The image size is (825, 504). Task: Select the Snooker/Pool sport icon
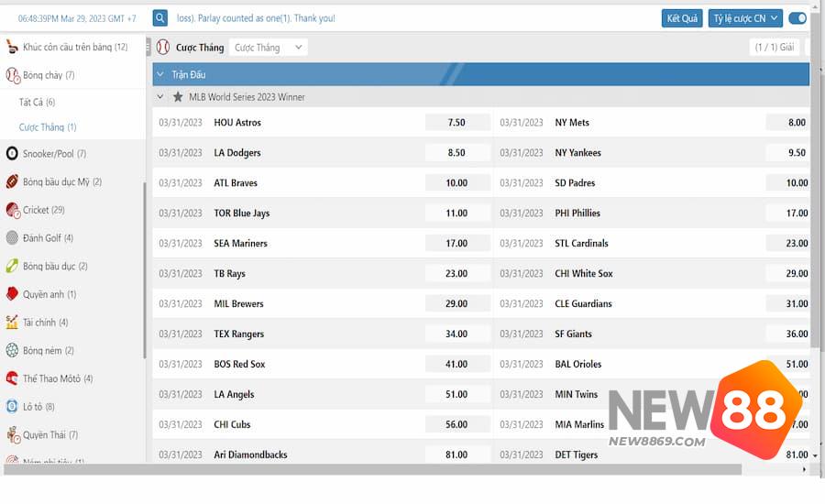[12, 154]
